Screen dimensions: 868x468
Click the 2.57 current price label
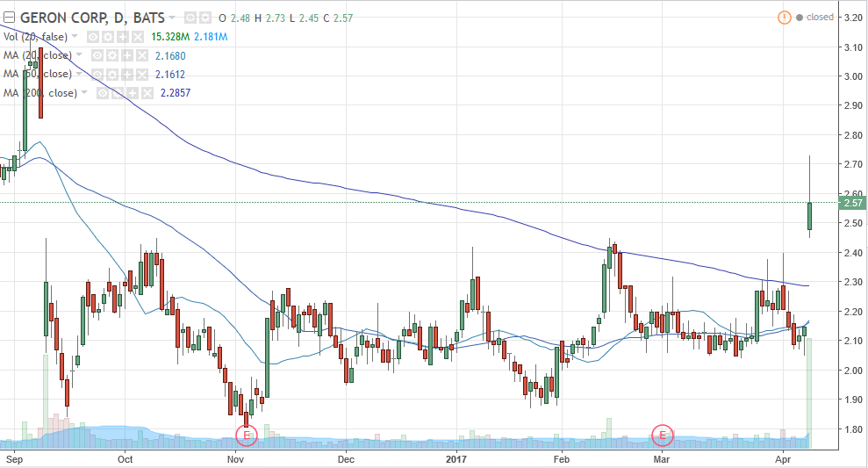tap(852, 203)
